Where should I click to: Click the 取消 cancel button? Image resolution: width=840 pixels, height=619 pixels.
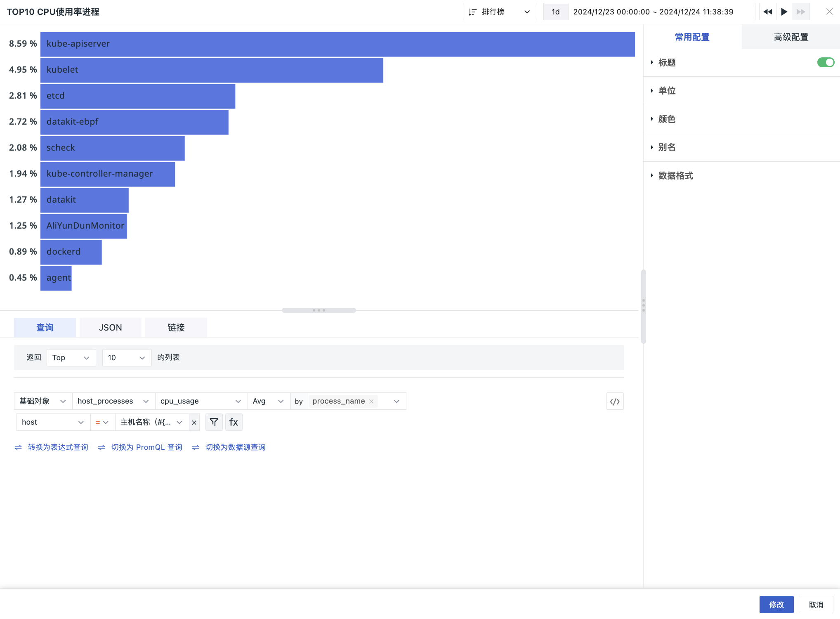point(816,605)
